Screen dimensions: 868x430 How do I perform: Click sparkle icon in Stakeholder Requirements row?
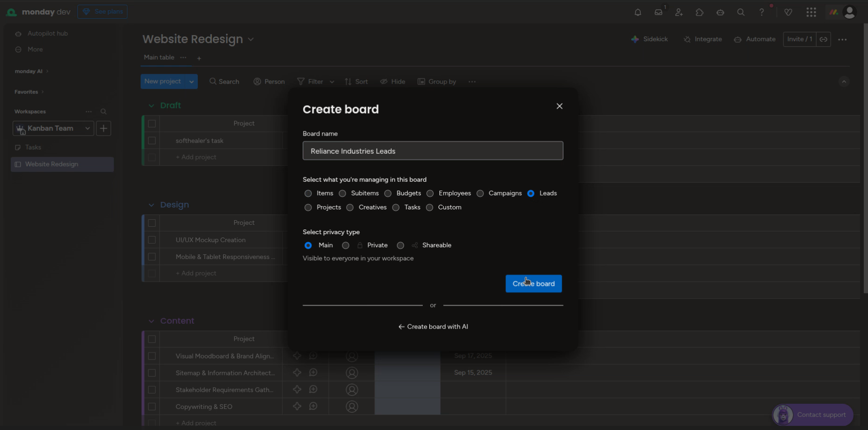point(297,389)
